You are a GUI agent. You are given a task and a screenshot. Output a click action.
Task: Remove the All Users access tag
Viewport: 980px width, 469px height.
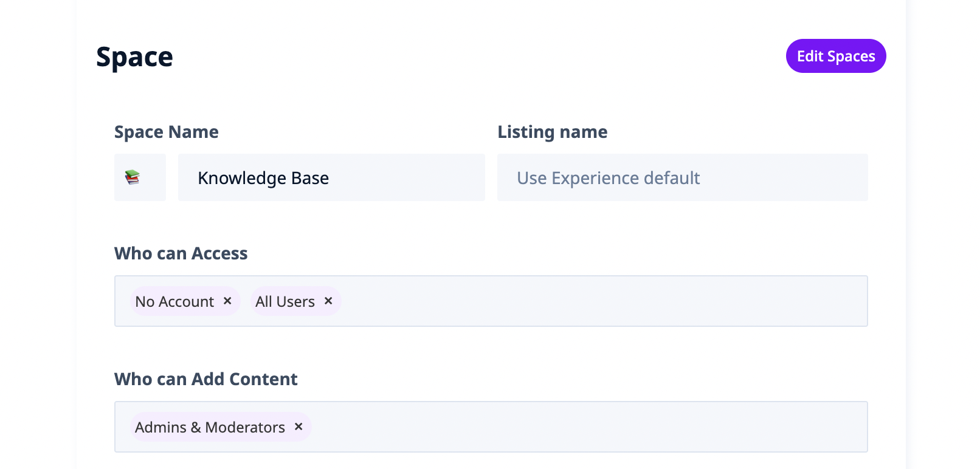pos(328,301)
